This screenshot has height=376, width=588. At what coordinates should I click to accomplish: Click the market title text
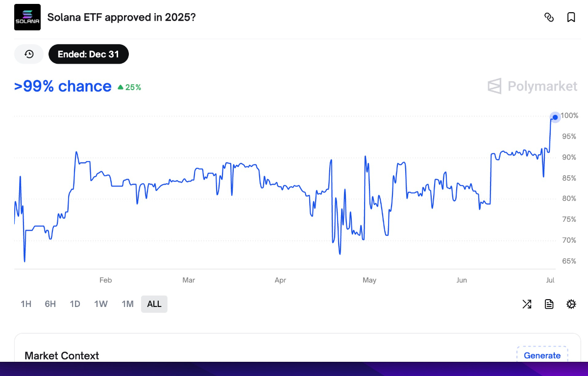[x=122, y=17]
